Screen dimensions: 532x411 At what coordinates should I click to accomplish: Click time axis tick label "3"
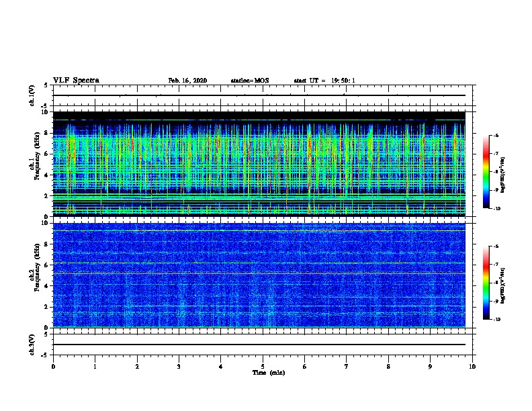click(x=179, y=367)
